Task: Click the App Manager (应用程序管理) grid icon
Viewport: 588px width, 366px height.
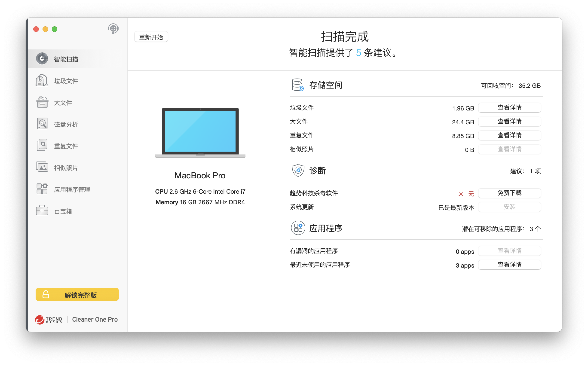Action: (x=42, y=189)
